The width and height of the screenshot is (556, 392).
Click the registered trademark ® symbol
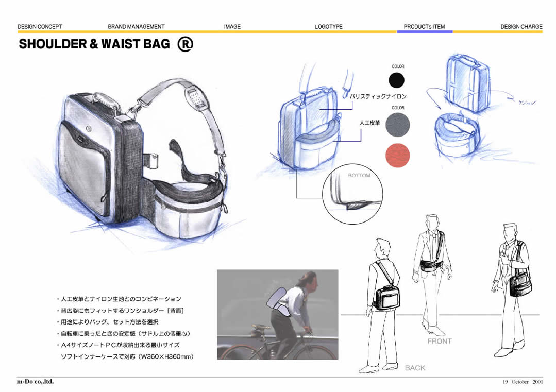185,44
